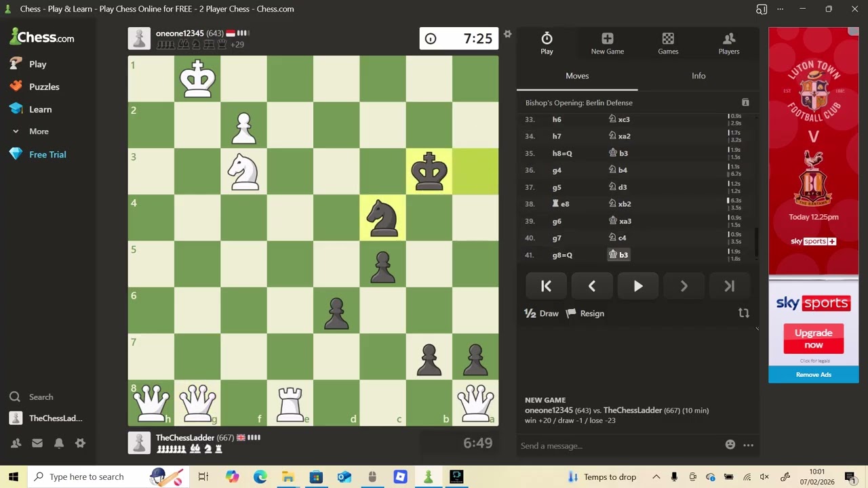Open board settings gear near clock

click(507, 34)
